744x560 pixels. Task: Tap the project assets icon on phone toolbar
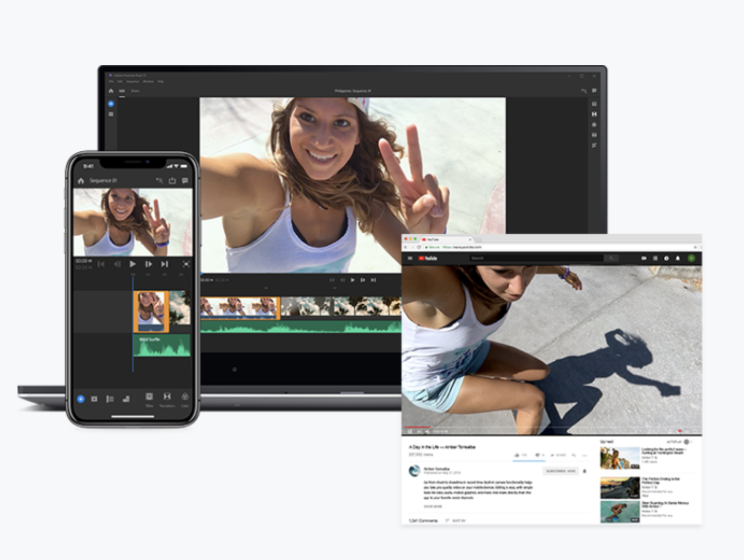(x=94, y=399)
